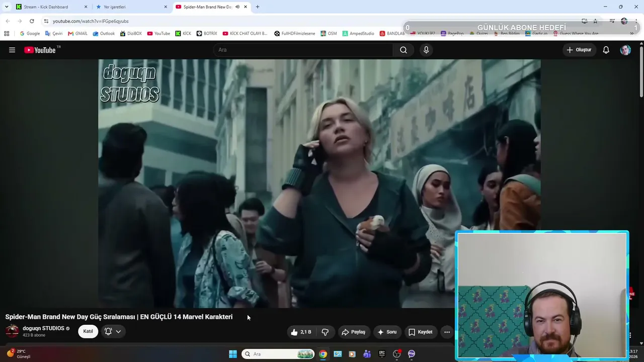Open the KİCK bookmark
The height and width of the screenshot is (362, 644).
[x=183, y=34]
